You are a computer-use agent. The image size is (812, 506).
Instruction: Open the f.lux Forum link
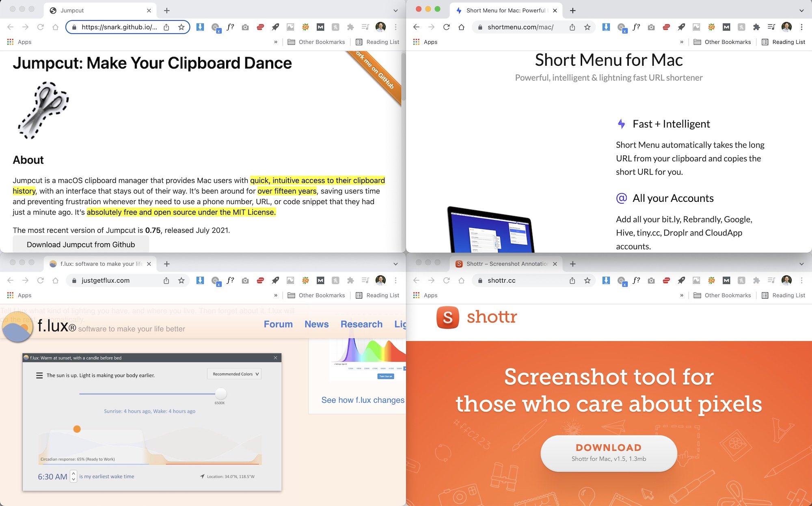tap(278, 324)
